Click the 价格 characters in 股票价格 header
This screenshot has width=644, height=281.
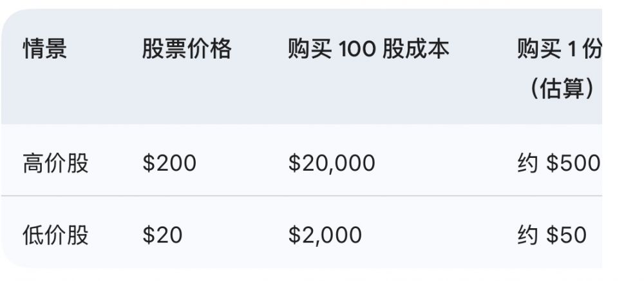tap(209, 49)
